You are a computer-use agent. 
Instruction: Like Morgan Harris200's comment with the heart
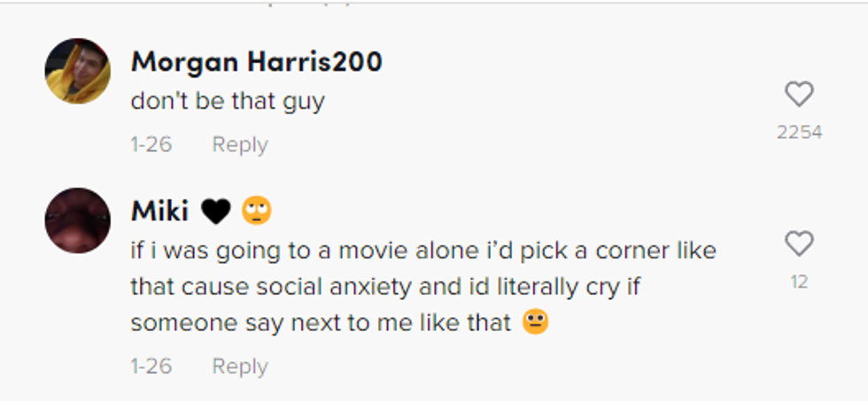(x=799, y=95)
